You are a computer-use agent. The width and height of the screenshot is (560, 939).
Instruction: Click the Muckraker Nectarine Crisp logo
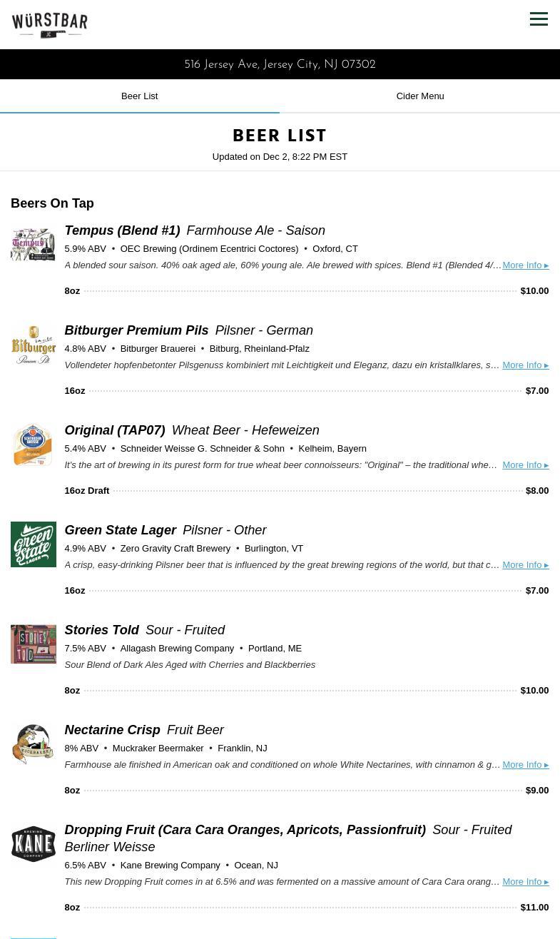point(34,744)
